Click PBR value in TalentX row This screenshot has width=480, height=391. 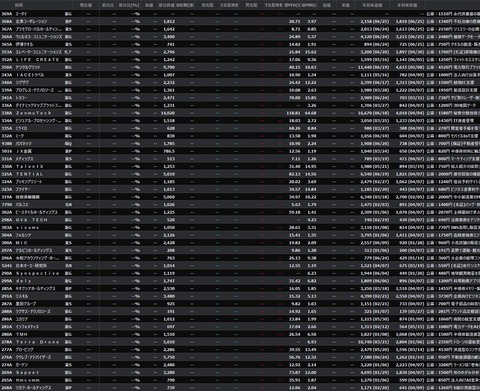click(311, 167)
